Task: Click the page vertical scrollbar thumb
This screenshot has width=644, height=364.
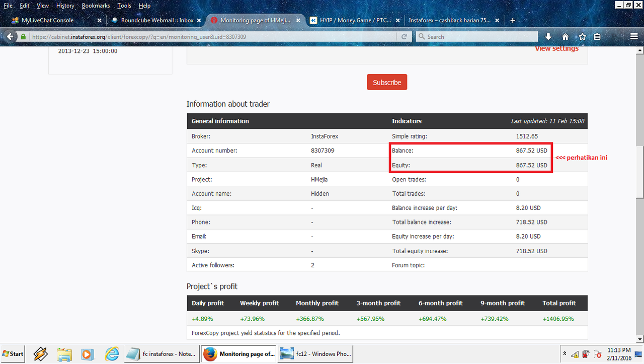Action: coord(640,172)
